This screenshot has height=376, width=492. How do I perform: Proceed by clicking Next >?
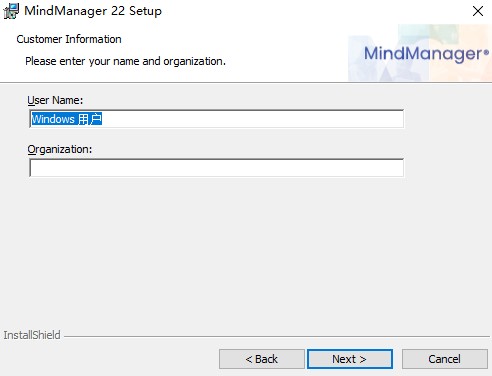coord(350,359)
